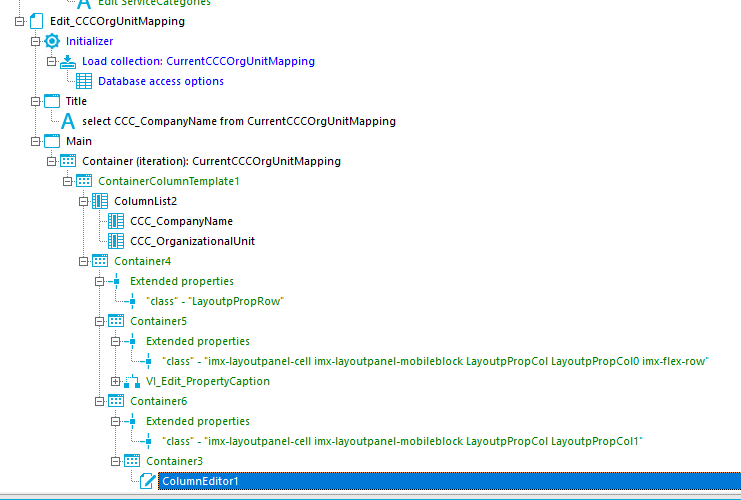Click the Load collection download icon
The width and height of the screenshot is (741, 500).
point(68,61)
